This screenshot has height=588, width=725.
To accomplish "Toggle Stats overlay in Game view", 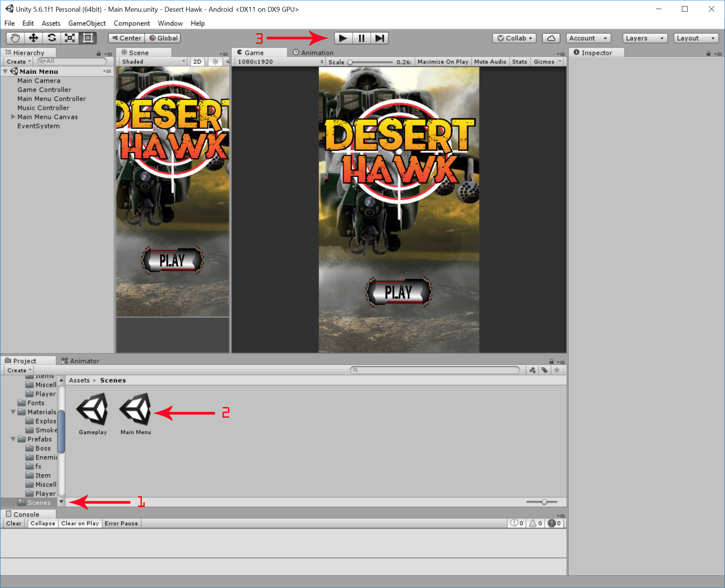I will [519, 62].
